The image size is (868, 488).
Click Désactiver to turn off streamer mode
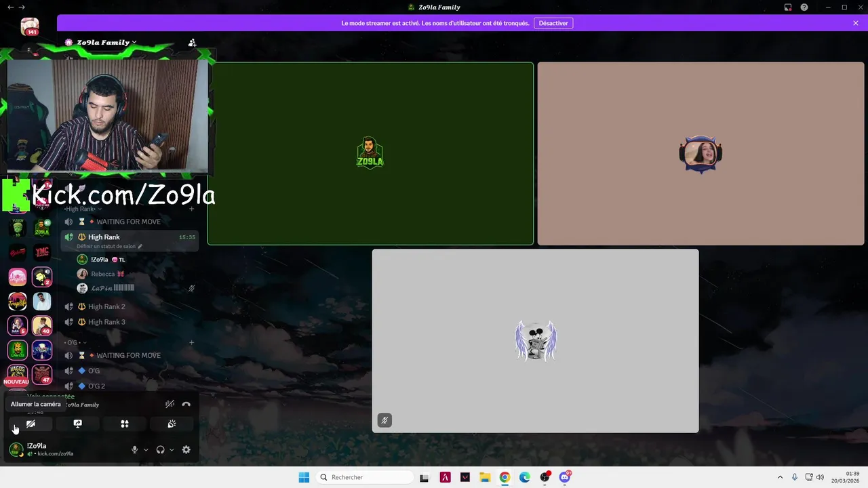(x=553, y=23)
